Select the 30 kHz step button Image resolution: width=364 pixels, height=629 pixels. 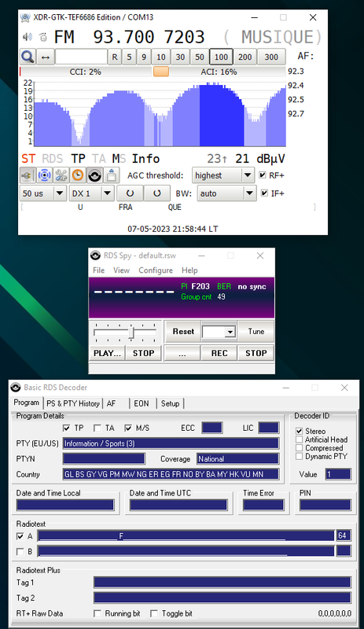click(180, 57)
